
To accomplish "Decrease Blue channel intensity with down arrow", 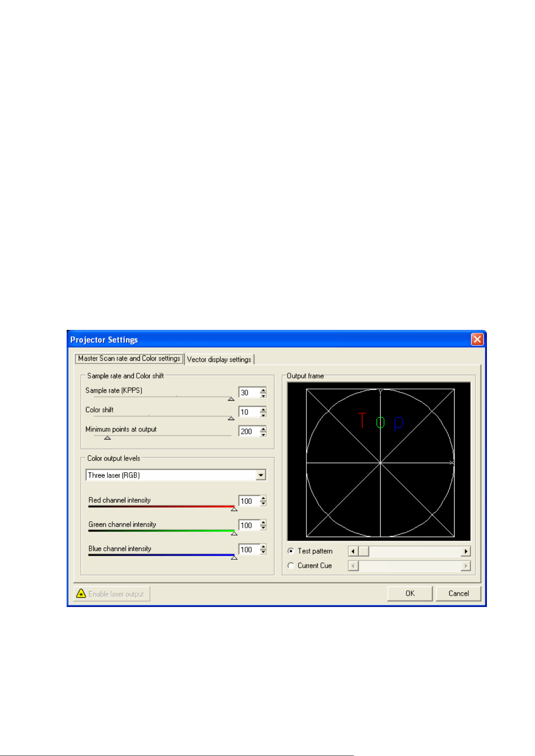I will coord(263,552).
